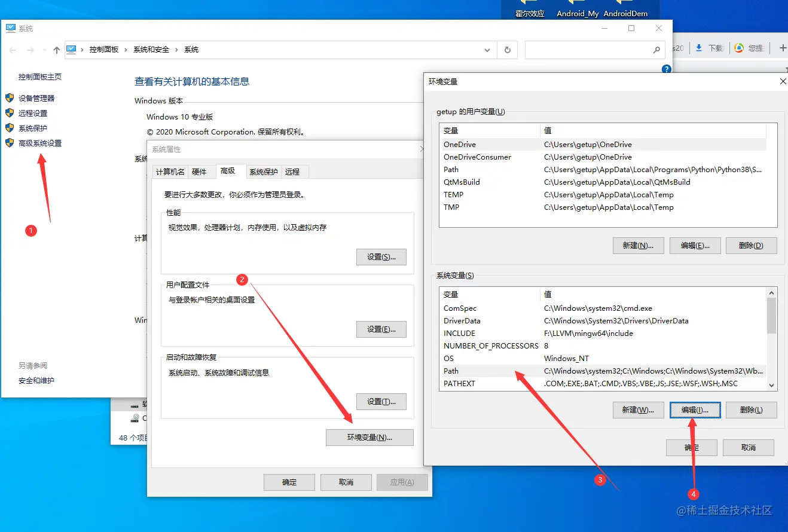Click the forward arrow in System window
This screenshot has width=788, height=532.
click(30, 50)
